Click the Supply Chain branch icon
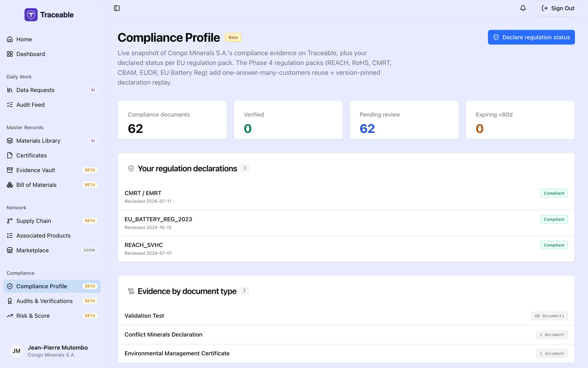 pyautogui.click(x=10, y=221)
